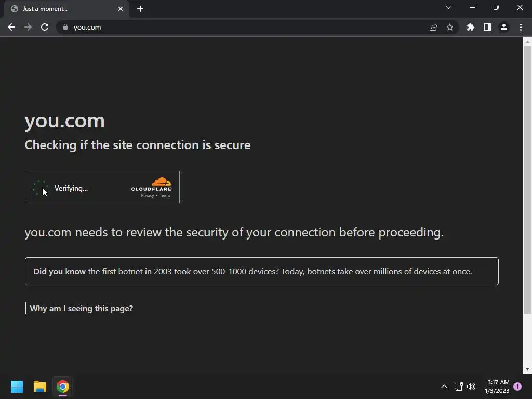This screenshot has width=532, height=399.
Task: Close the "Just a moment..." tab
Action: pyautogui.click(x=121, y=9)
